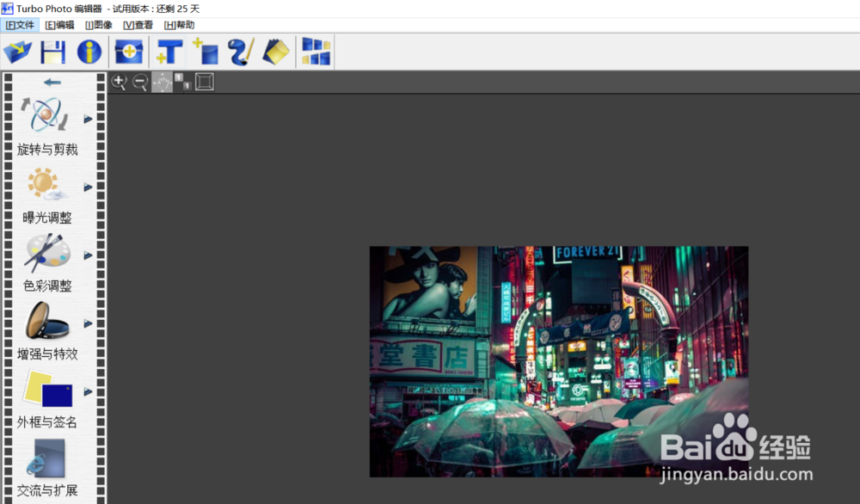Click the 旋转与剪裁 label
860x504 pixels.
click(47, 150)
